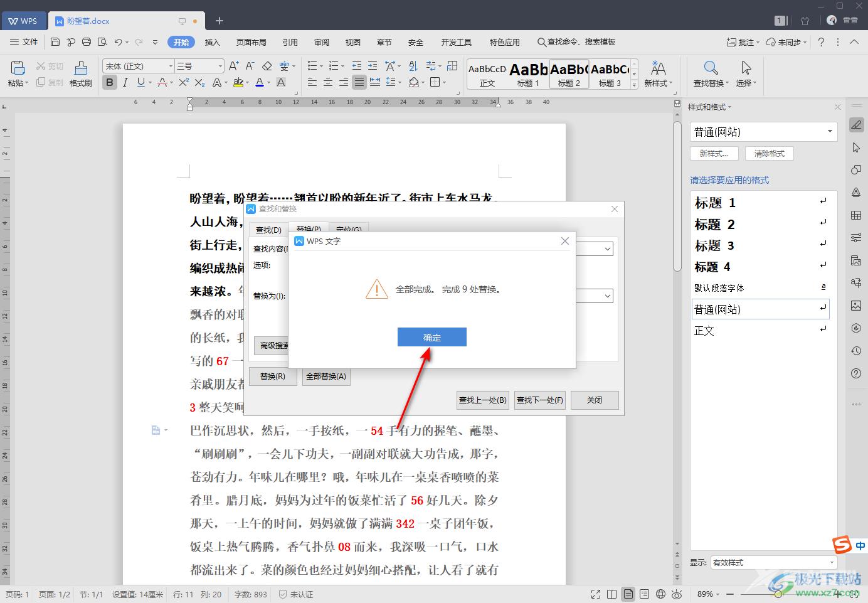Screen dimensions: 868x603
Task: Click the 关闭 button in find dialog
Action: click(595, 400)
